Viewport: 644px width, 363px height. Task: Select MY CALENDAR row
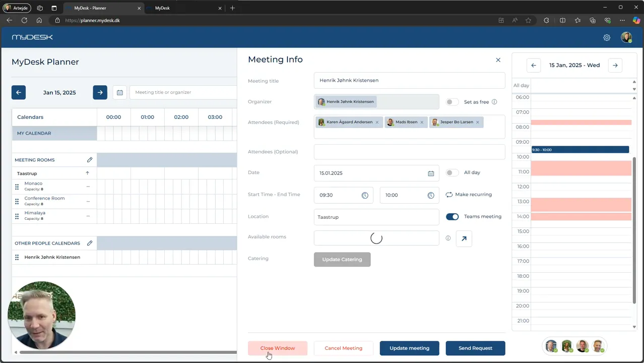click(x=54, y=133)
